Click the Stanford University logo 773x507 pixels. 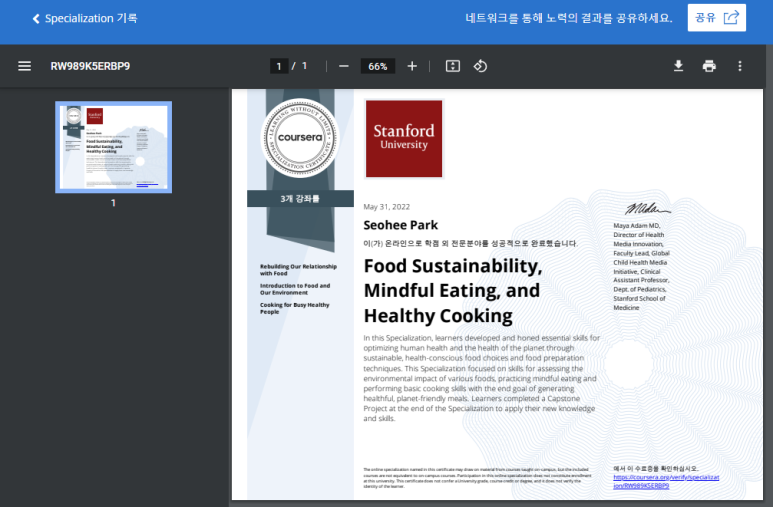tap(404, 139)
